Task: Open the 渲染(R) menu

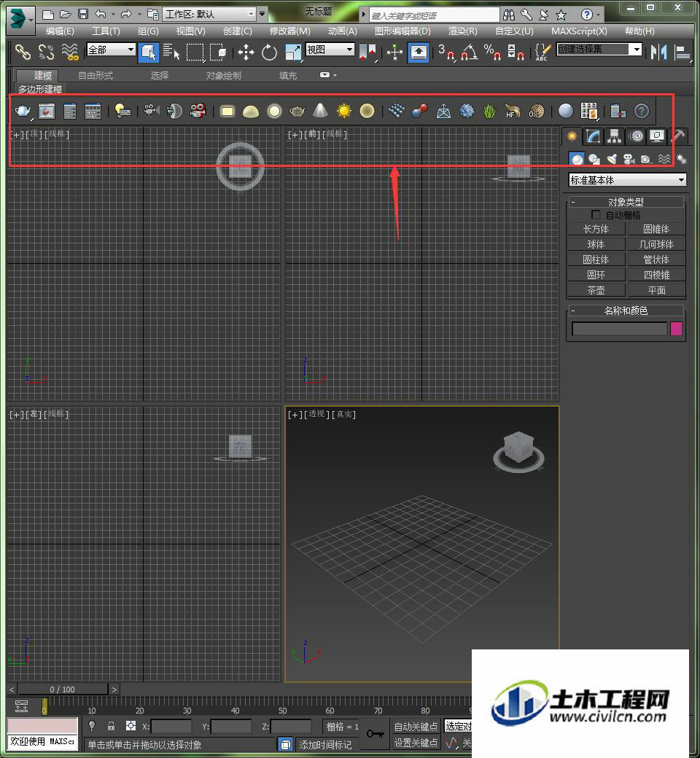Action: pyautogui.click(x=462, y=31)
